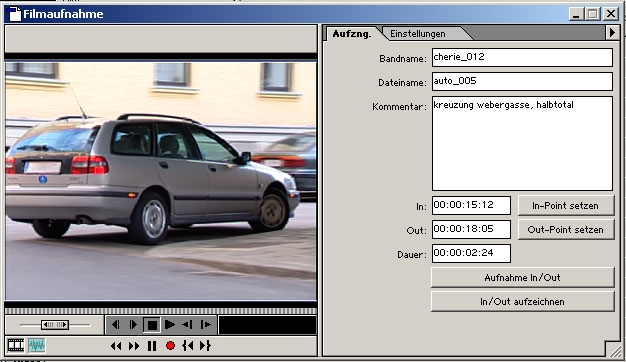Jump to the Out point marker
Viewport: 626px width, 362px height.
point(205,346)
